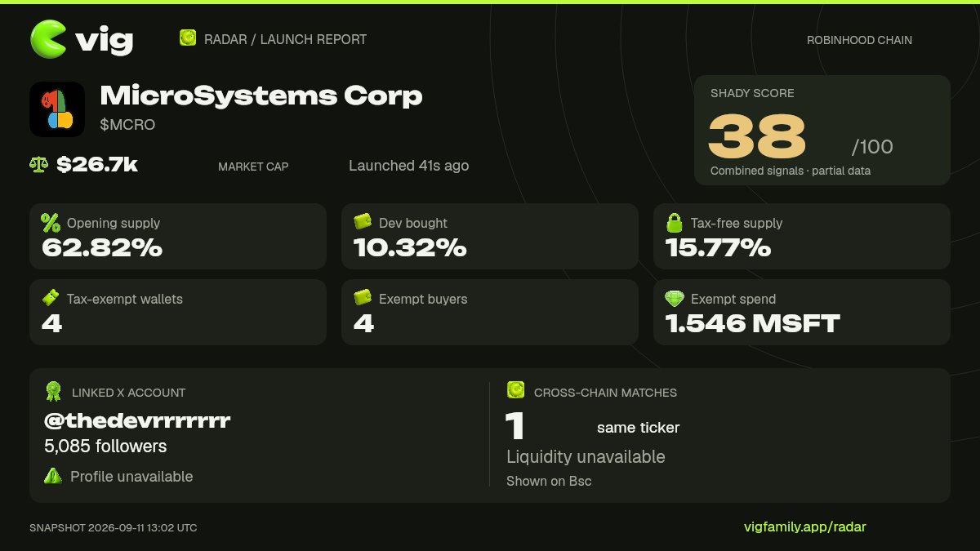Click the Opening supply label
The image size is (980, 551).
114,223
